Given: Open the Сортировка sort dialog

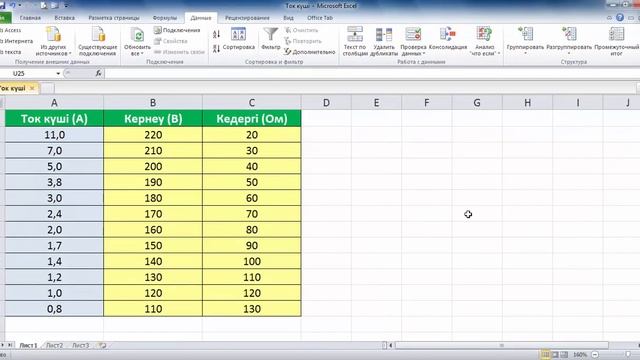Looking at the screenshot, I should pos(238,39).
